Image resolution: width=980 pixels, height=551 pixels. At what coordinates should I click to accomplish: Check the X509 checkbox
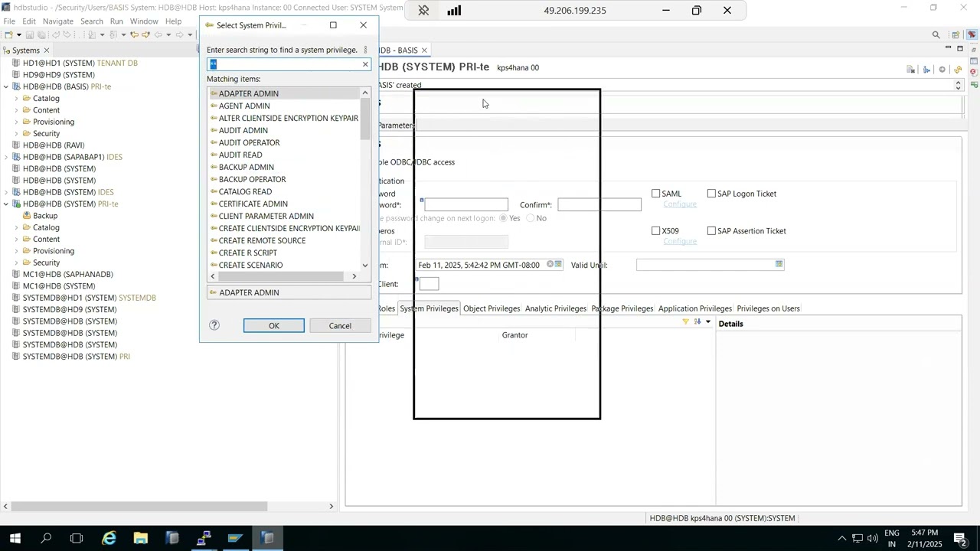click(x=655, y=230)
